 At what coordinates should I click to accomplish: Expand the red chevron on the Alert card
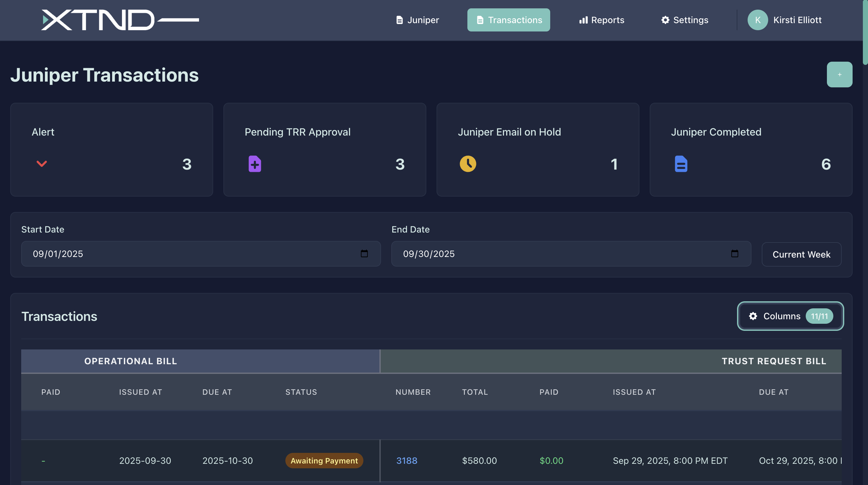[41, 164]
